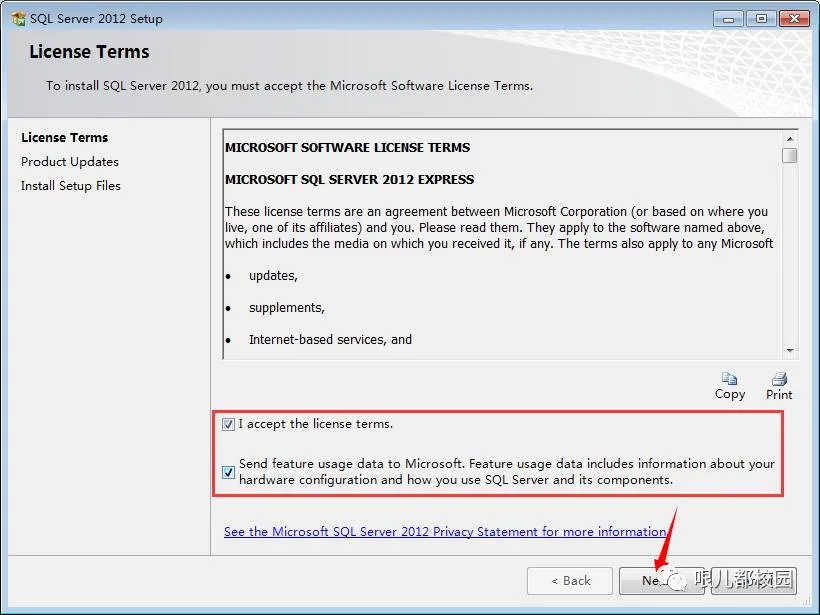Click 'MICROSOFT SQL SERVER 2012 EXPRESS' heading

pos(349,179)
